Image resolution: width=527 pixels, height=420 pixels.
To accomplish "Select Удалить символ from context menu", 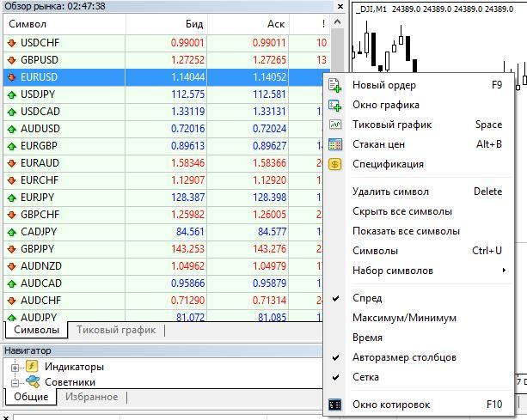I will 390,192.
